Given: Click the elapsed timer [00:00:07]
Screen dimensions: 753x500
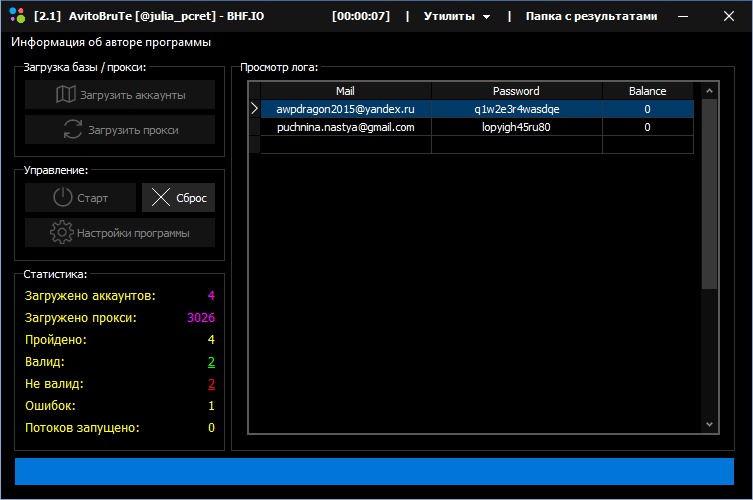Looking at the screenshot, I should click(x=361, y=16).
